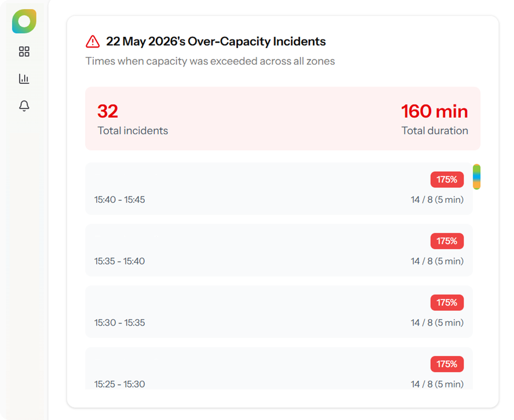Open the bar chart analytics icon

pyautogui.click(x=24, y=78)
